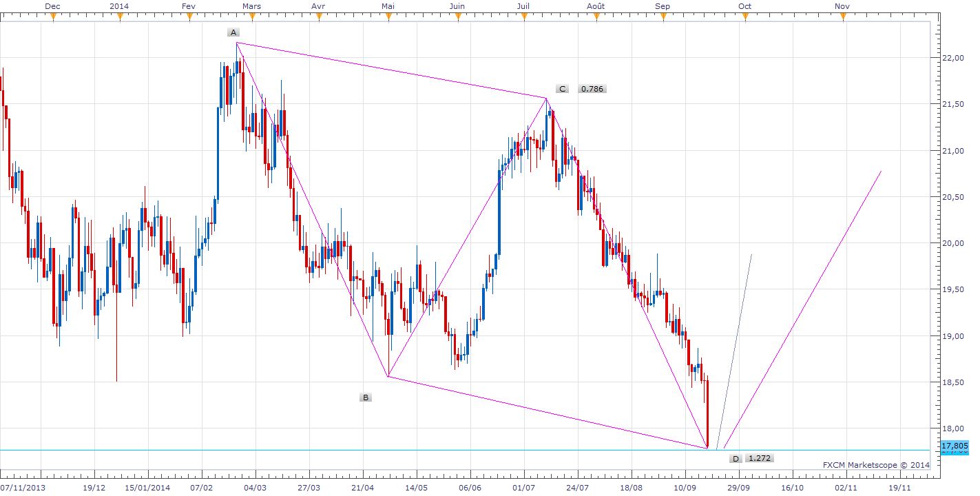Select the 19/11 date axis label
The image size is (980, 496).
coord(900,488)
